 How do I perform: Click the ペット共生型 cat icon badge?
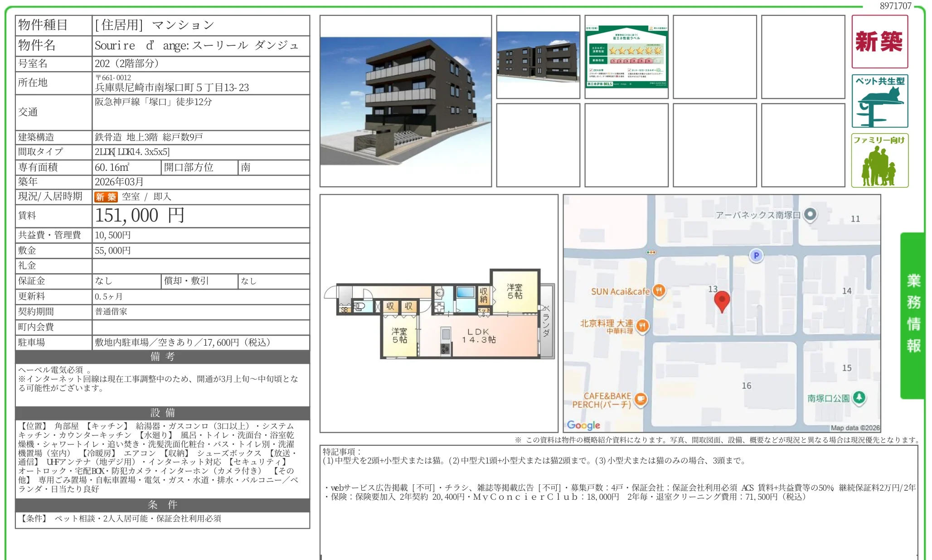tap(879, 101)
